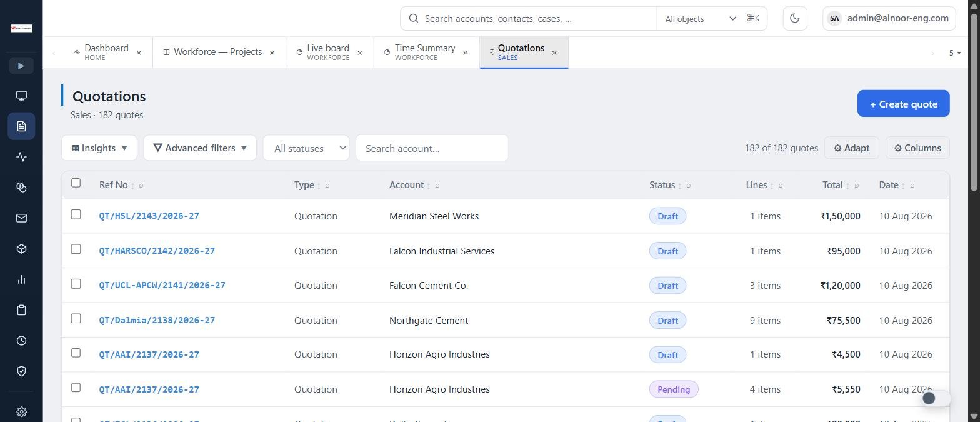This screenshot has width=980, height=422.
Task: Check the box for QT/HSL/2143/2026-27
Action: [x=76, y=214]
